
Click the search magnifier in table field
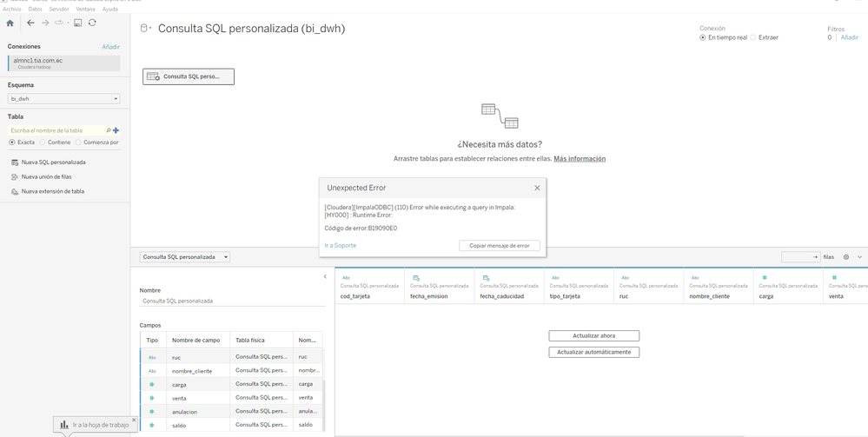[x=109, y=130]
